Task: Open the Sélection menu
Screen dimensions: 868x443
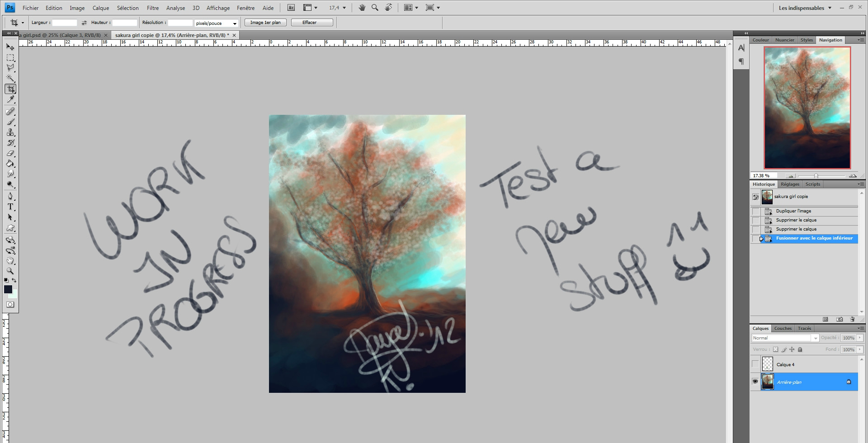Action: (128, 8)
